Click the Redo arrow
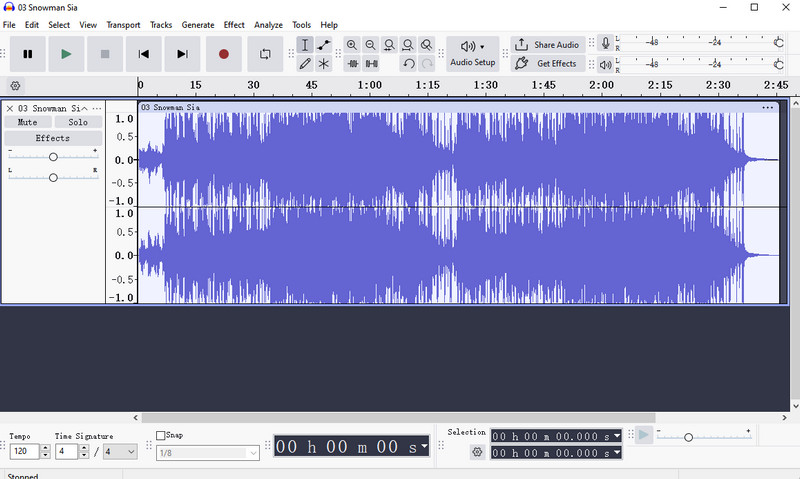 point(427,64)
